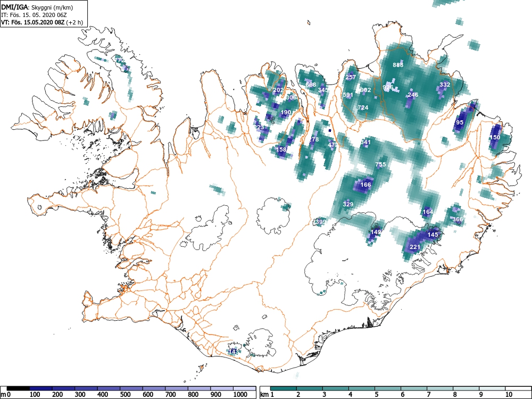The width and height of the screenshot is (532, 399).
Task: Click the visibility value 591 on the map
Action: point(348,95)
